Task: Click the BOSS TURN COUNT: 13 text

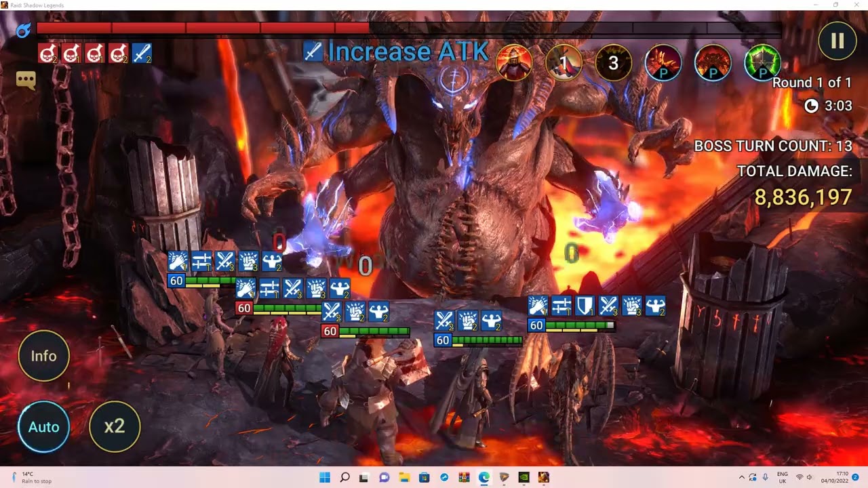Action: [x=773, y=146]
